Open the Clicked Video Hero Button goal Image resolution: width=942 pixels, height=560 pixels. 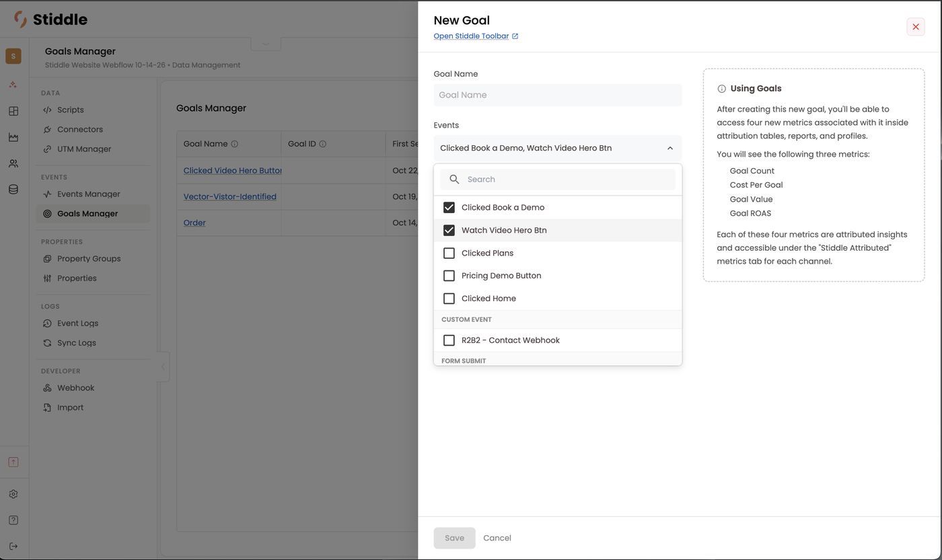tap(232, 171)
